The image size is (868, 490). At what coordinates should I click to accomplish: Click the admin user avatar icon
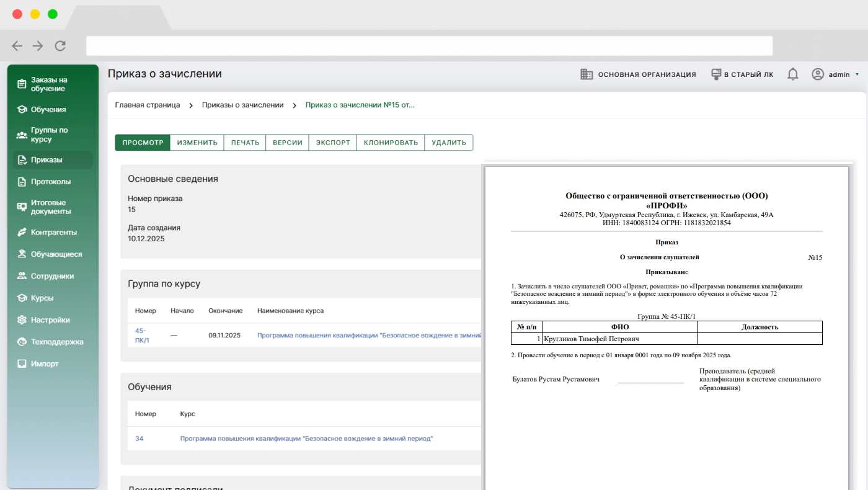click(818, 74)
